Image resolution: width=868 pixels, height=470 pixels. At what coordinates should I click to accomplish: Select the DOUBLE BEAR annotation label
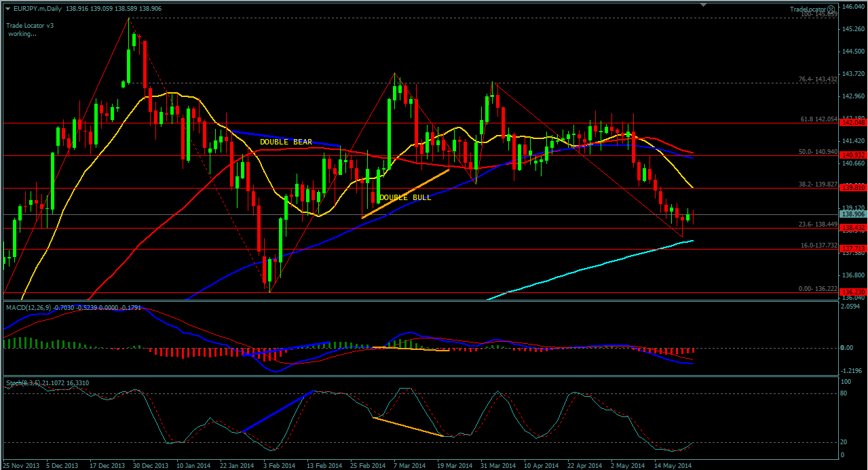pos(286,142)
